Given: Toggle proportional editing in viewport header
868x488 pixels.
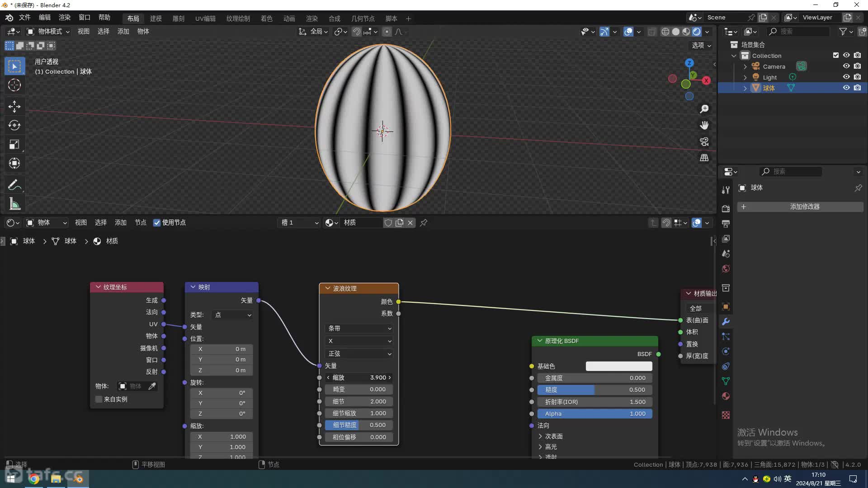Looking at the screenshot, I should (387, 32).
